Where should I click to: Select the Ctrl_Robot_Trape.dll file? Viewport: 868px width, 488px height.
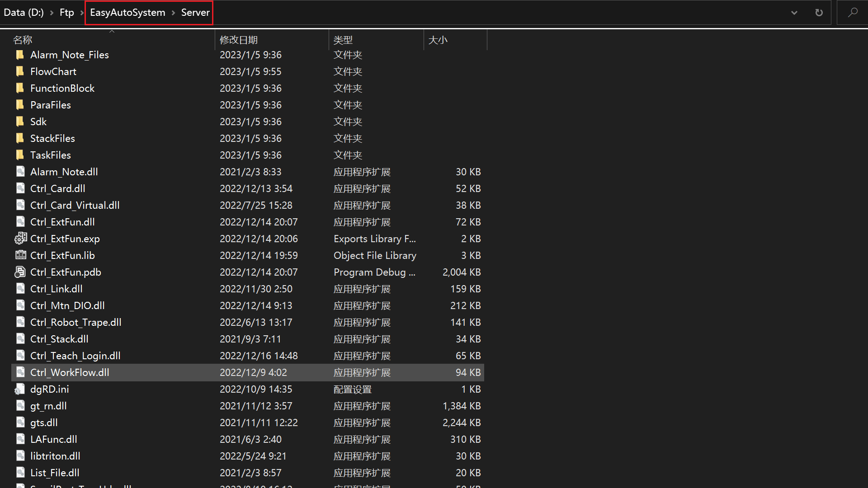tap(76, 322)
